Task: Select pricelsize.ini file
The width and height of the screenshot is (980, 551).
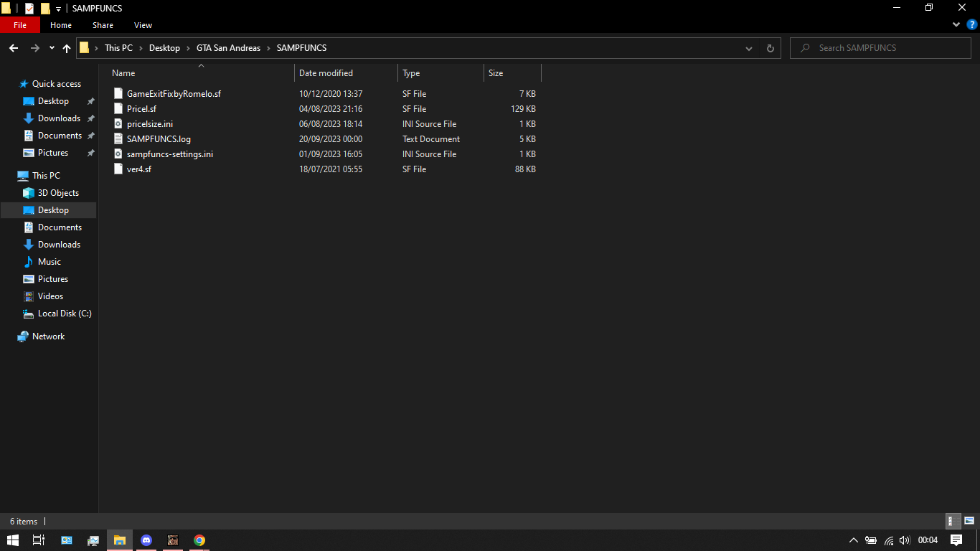Action: pos(150,124)
